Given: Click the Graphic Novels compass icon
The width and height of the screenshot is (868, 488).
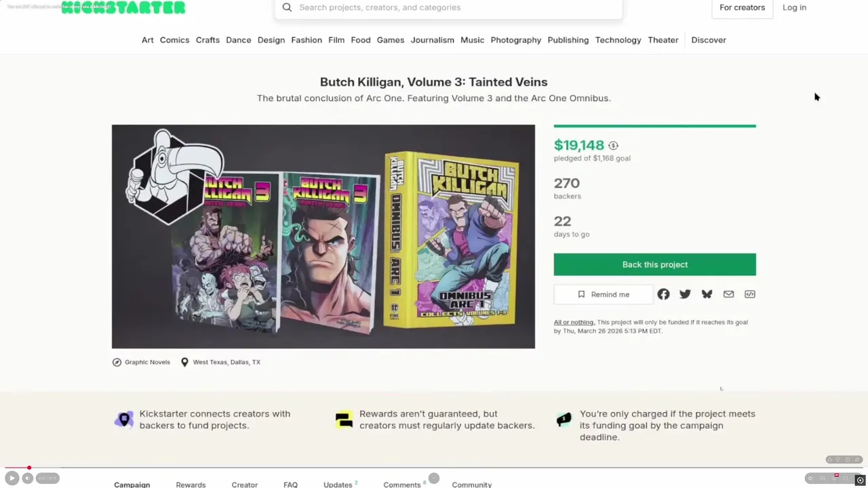Looking at the screenshot, I should [x=117, y=362].
